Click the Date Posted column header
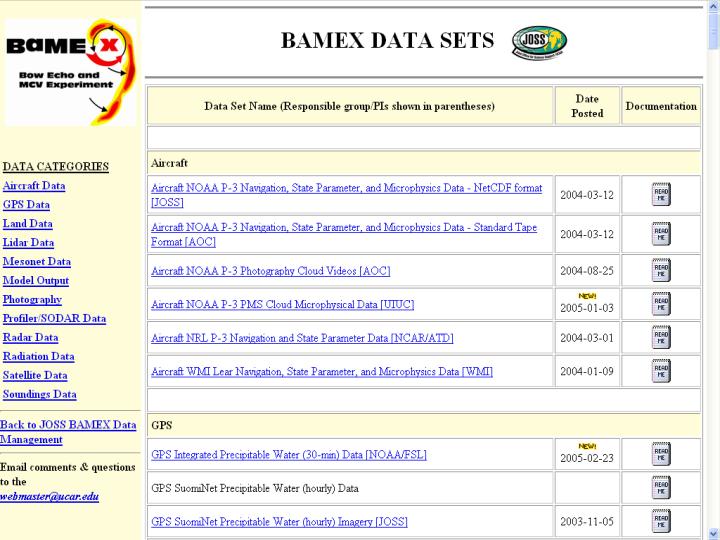This screenshot has width=720, height=540. click(x=587, y=106)
